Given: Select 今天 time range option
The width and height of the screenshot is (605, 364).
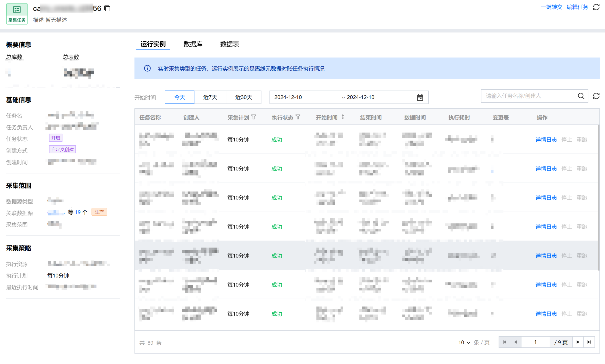Looking at the screenshot, I should pos(179,97).
